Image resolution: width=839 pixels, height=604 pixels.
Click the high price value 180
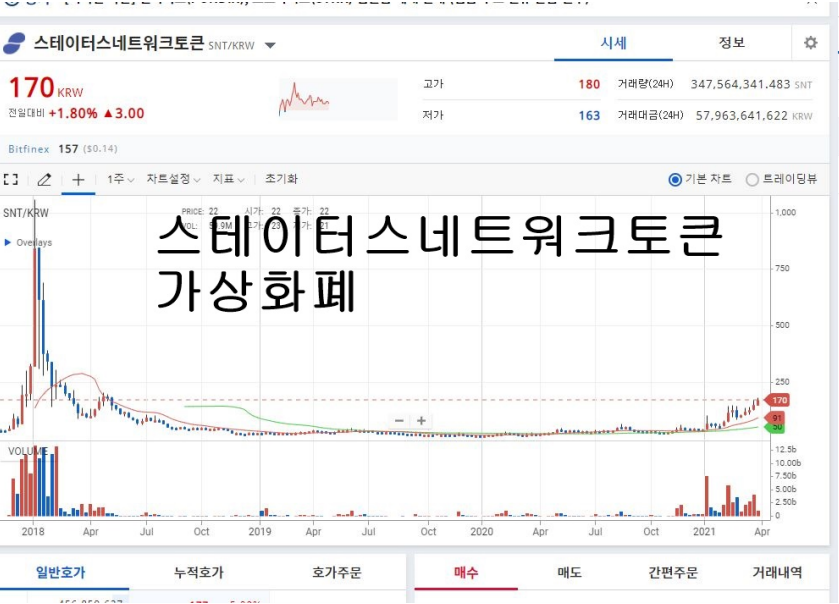coord(589,84)
